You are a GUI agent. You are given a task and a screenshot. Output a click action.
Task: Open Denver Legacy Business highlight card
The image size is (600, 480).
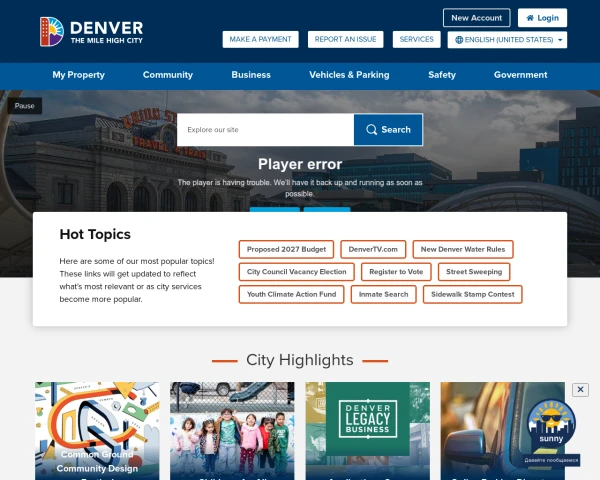coord(368,431)
